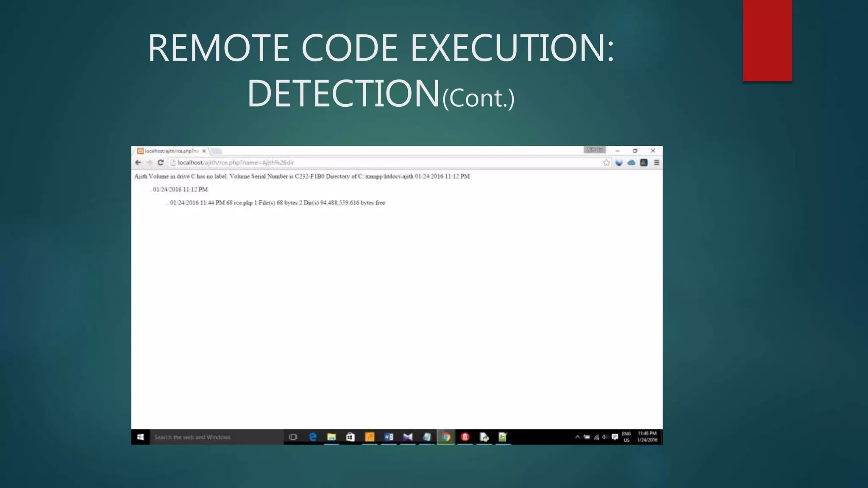This screenshot has width=868, height=488.
Task: Open the 11:46 PM clock and date
Action: pyautogui.click(x=647, y=437)
